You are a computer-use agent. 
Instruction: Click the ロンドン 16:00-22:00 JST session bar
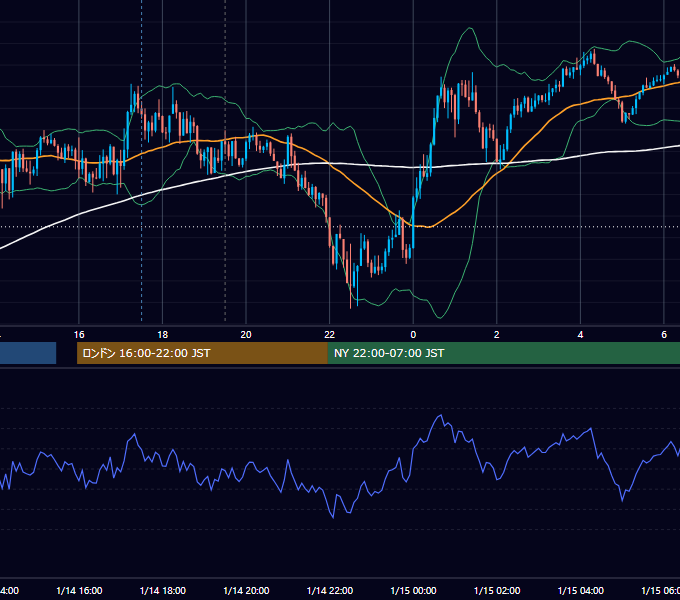coord(202,353)
